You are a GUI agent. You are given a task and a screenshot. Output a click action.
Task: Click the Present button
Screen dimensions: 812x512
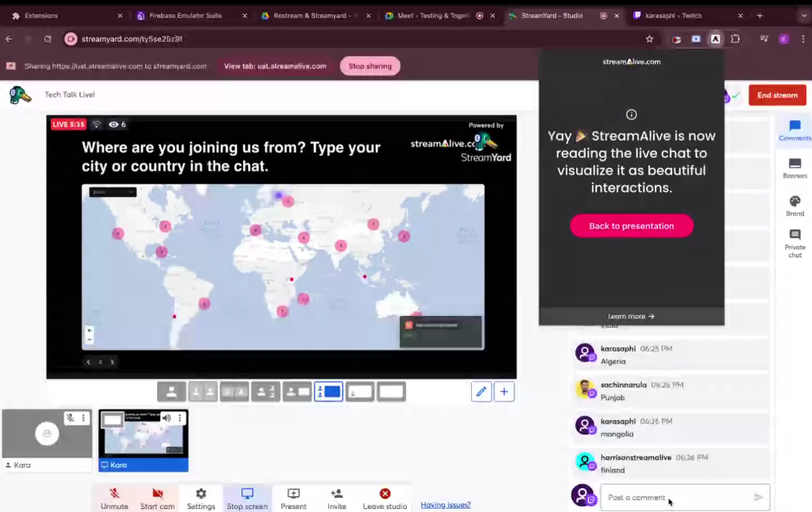[294, 499]
